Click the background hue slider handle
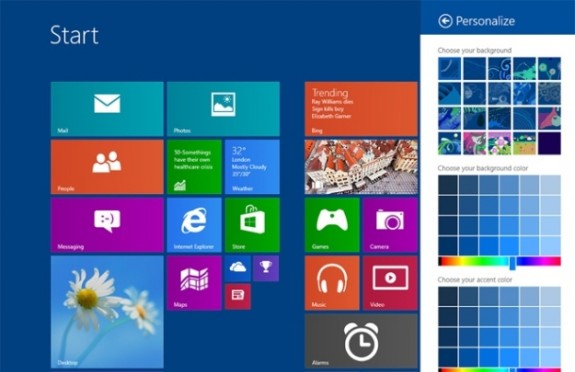575x372 pixels. [513, 263]
